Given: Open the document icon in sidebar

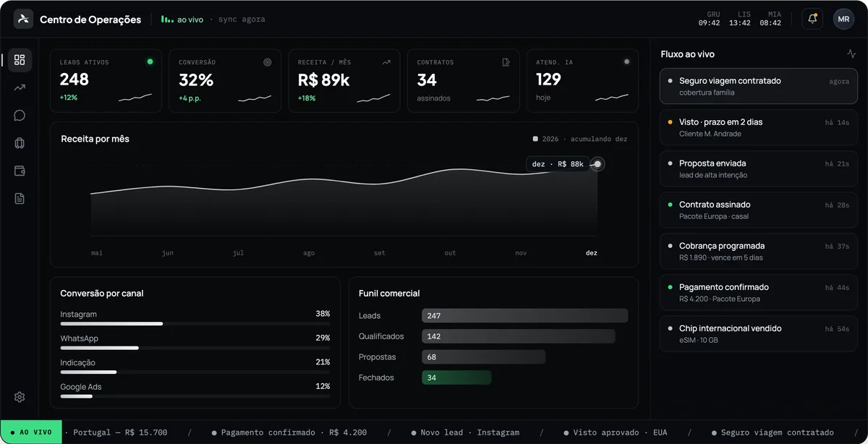Looking at the screenshot, I should [x=20, y=198].
